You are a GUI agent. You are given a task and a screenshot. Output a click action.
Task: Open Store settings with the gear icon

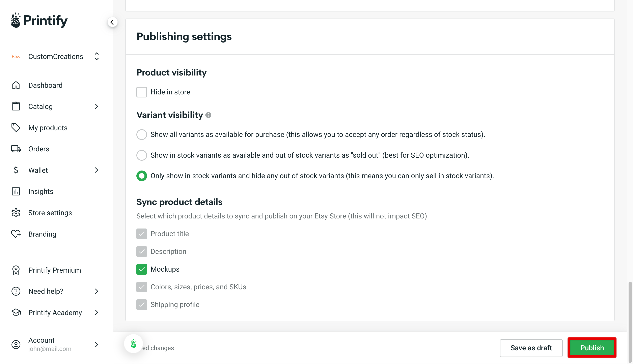(x=16, y=212)
